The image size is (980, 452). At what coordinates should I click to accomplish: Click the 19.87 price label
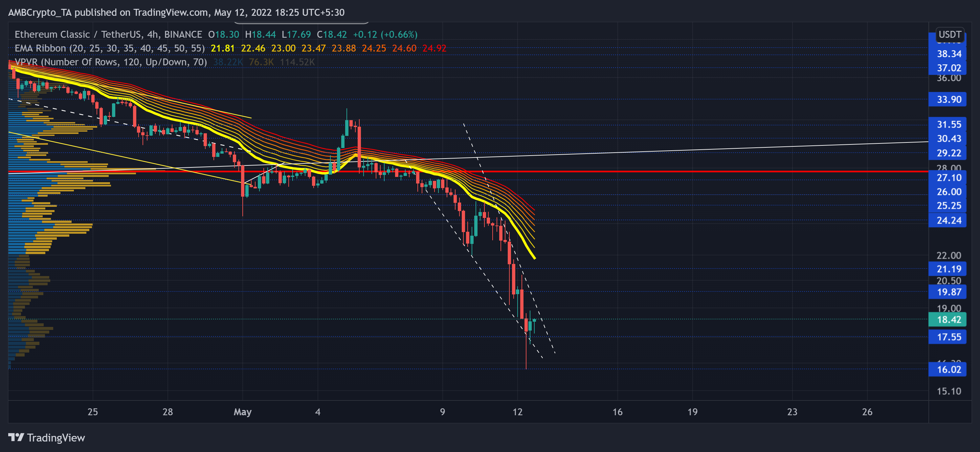[x=947, y=292]
